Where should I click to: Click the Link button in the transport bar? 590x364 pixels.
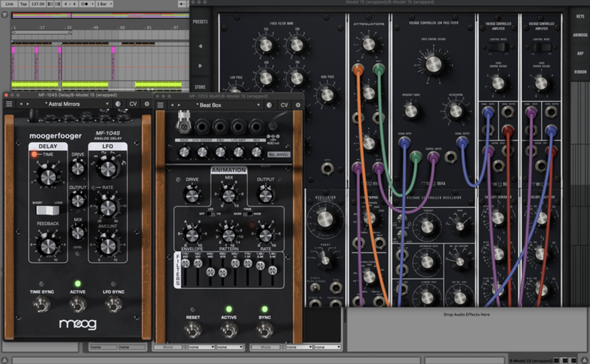click(9, 4)
